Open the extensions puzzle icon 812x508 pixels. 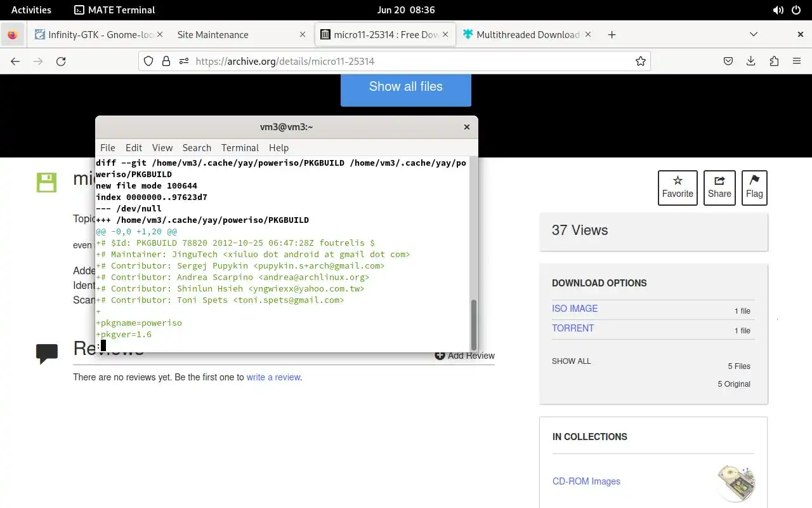[774, 62]
